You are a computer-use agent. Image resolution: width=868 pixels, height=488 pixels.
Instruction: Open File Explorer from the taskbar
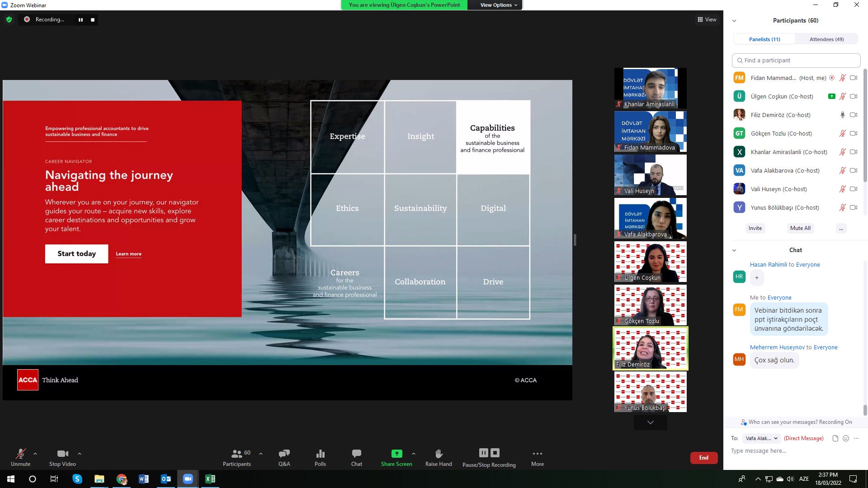click(99, 479)
